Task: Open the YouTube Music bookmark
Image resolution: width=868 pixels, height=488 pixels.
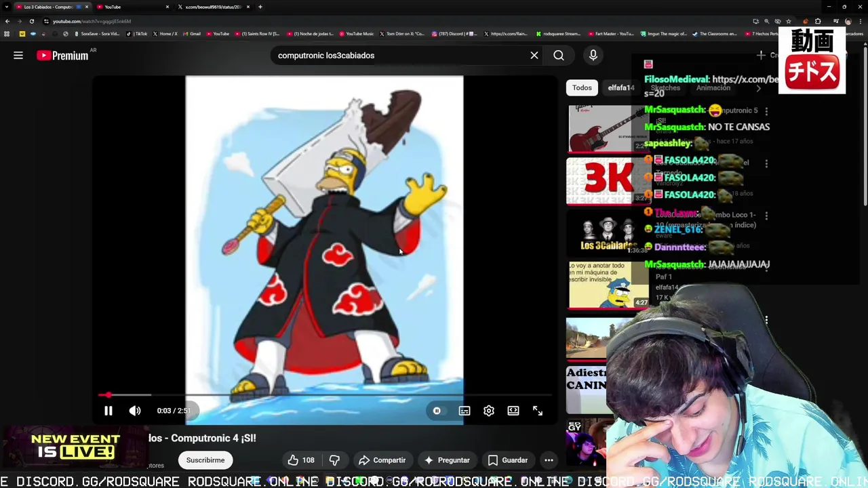Action: [357, 33]
